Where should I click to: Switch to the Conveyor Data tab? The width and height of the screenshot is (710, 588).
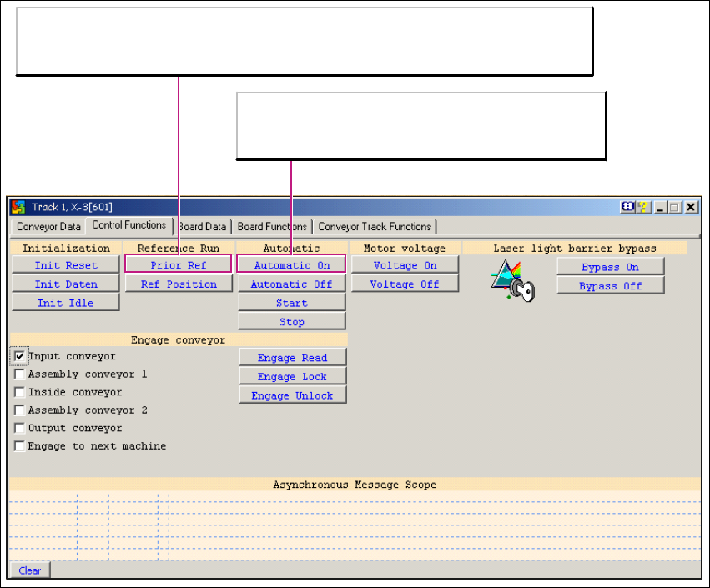tap(49, 226)
